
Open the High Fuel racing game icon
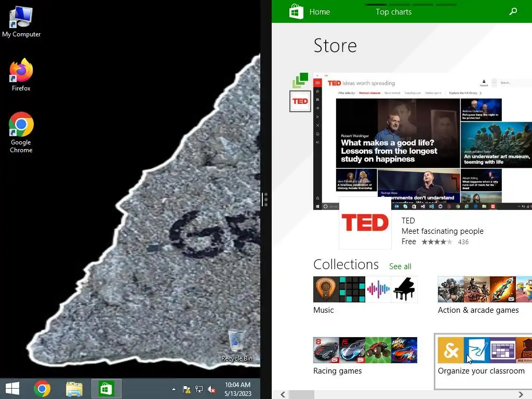point(404,350)
